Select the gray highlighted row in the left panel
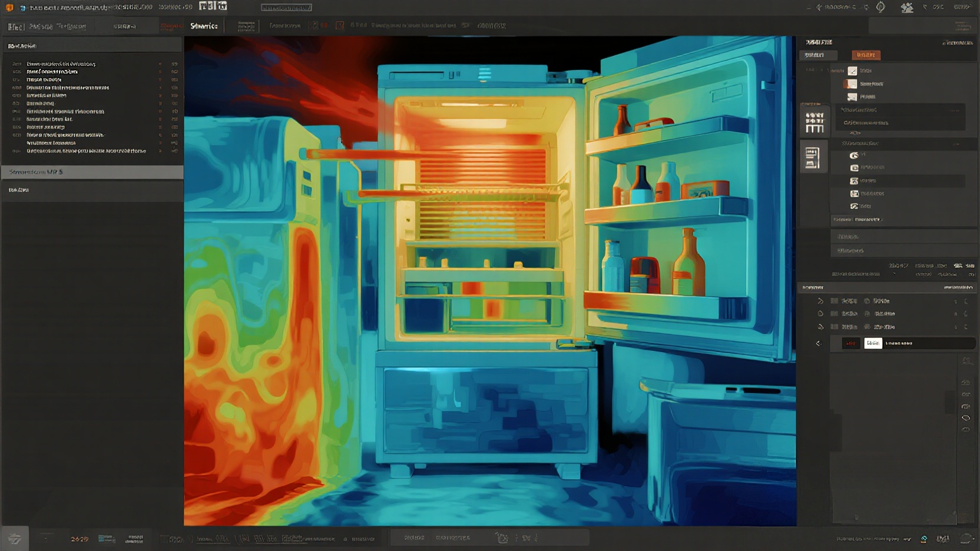This screenshot has width=980, height=551. 92,172
